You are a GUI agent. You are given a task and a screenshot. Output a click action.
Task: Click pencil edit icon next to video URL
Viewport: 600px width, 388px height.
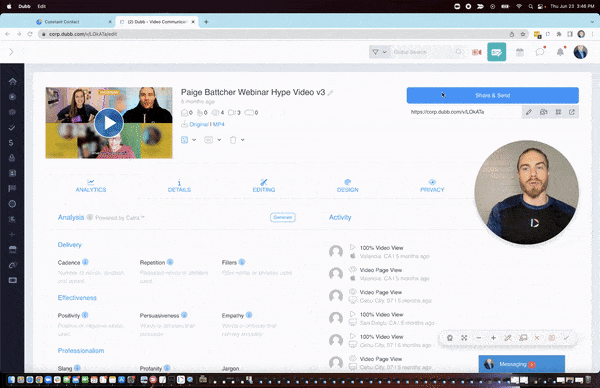528,112
